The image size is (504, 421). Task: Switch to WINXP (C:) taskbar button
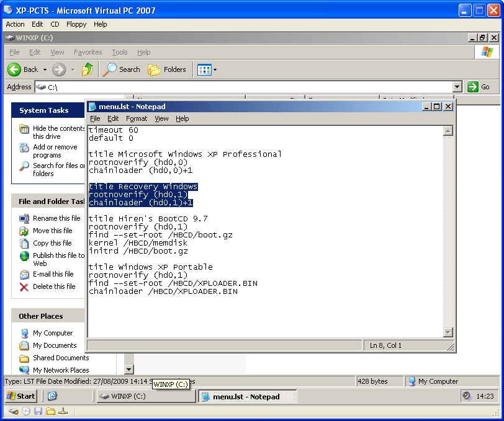point(146,396)
